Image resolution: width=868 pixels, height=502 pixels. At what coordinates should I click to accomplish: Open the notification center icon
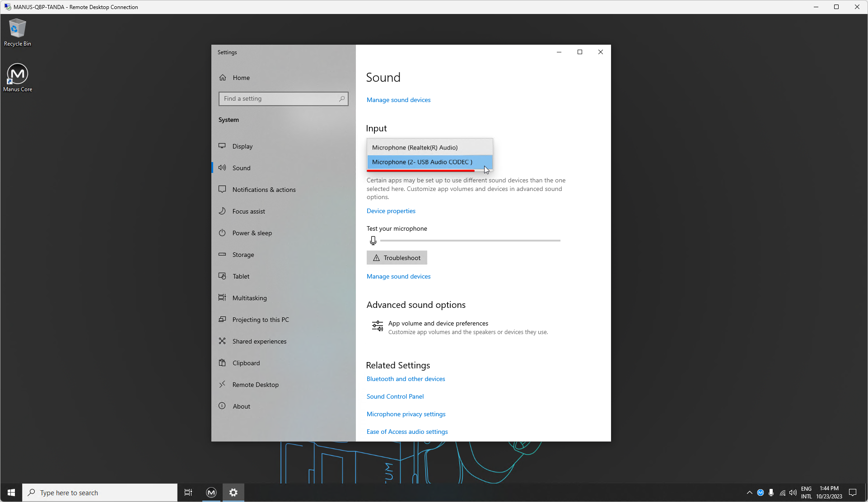click(x=853, y=493)
